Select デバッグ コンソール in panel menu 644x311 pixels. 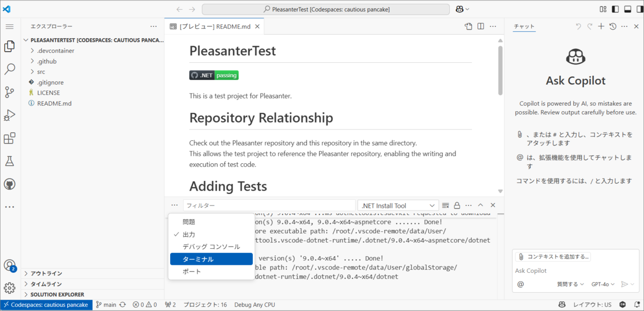coord(211,247)
